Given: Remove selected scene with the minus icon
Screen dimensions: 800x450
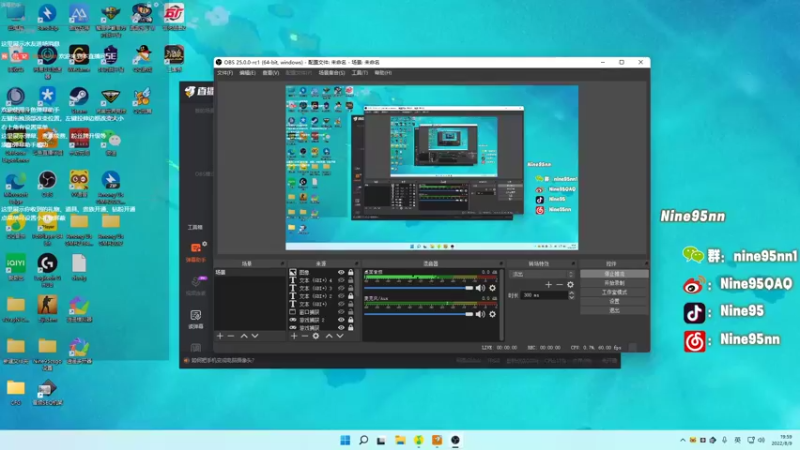Looking at the screenshot, I should pos(231,336).
